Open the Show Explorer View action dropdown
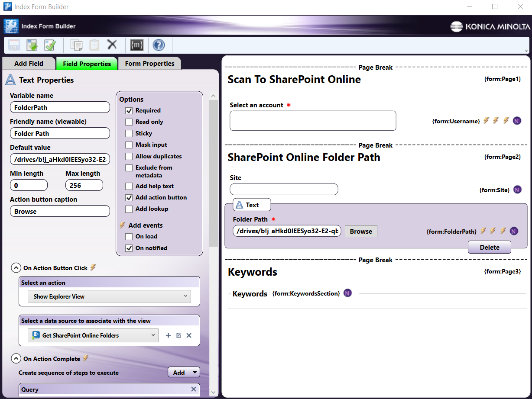Image resolution: width=532 pixels, height=399 pixels. point(109,296)
